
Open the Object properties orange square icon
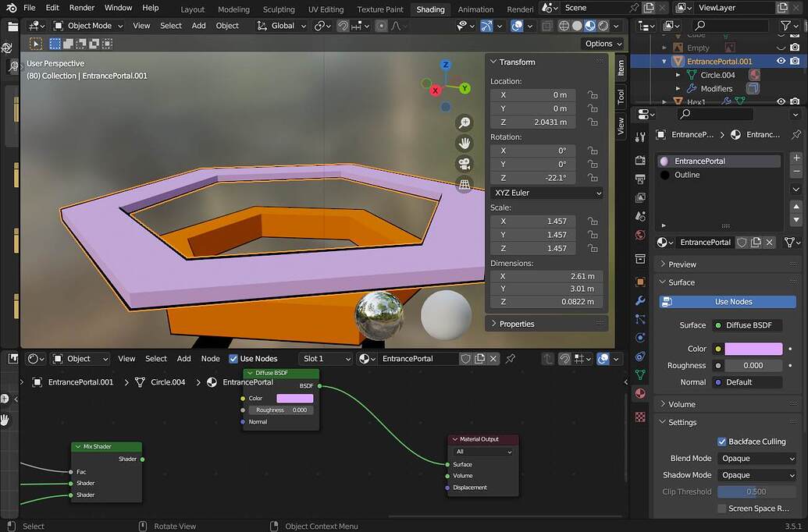coord(640,282)
